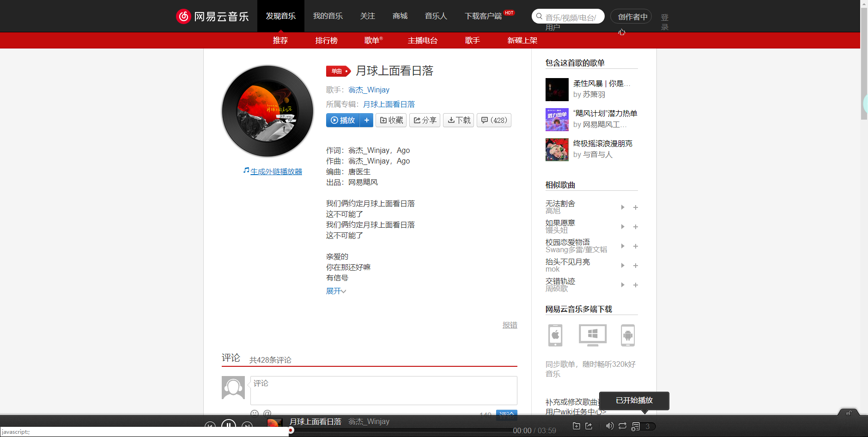Image resolution: width=868 pixels, height=437 pixels.
Task: Add 如果愿意 to a playlist
Action: (636, 227)
